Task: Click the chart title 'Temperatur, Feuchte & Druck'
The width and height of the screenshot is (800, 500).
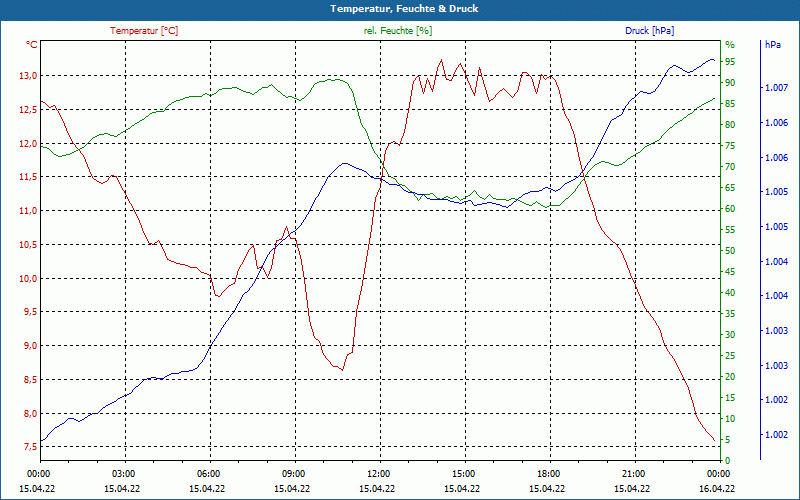Action: (404, 9)
